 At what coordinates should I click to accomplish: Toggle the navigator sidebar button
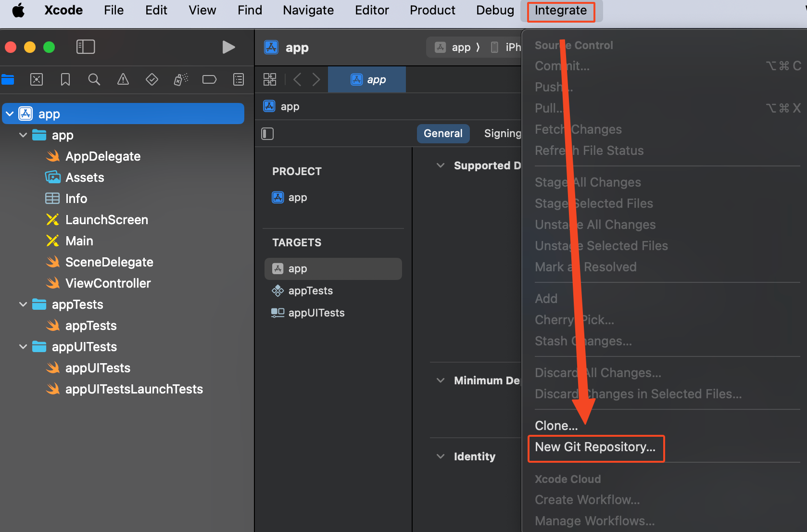[86, 47]
